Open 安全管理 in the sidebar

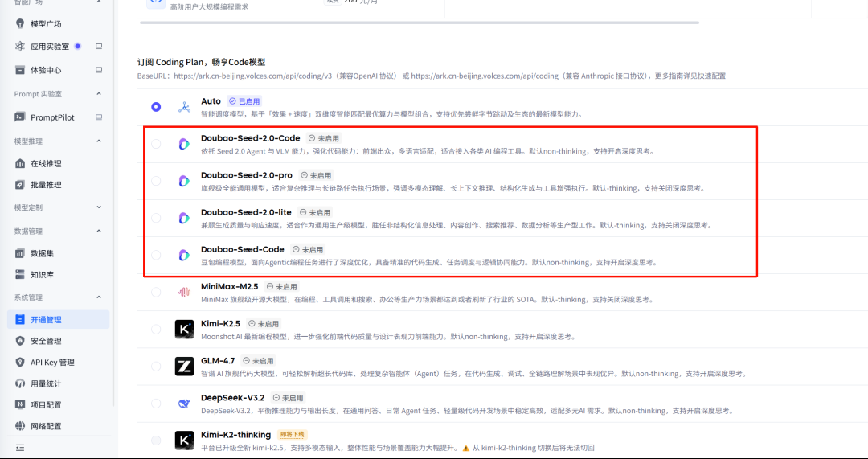(x=45, y=341)
